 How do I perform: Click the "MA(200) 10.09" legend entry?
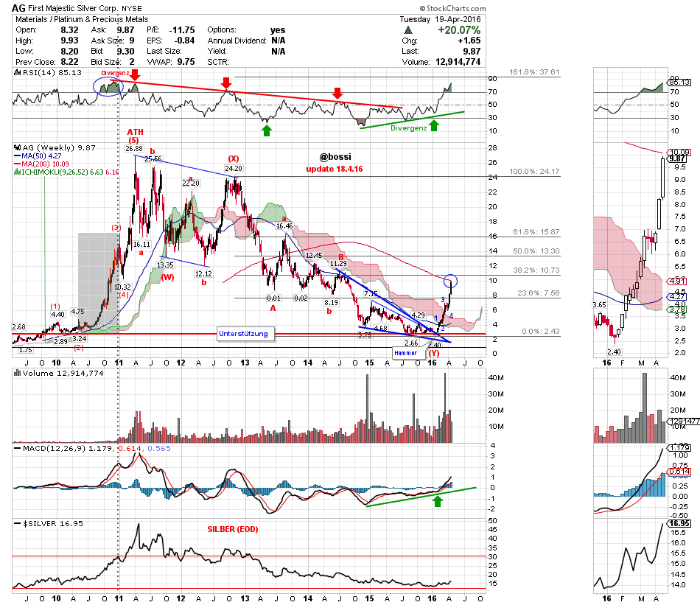pos(41,164)
